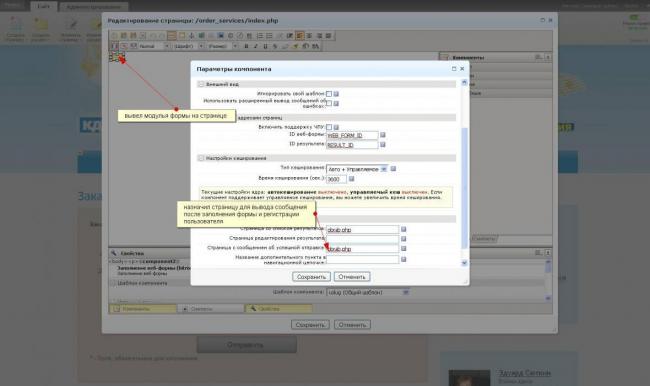Click the cache time input field
650x386 pixels.
click(336, 179)
